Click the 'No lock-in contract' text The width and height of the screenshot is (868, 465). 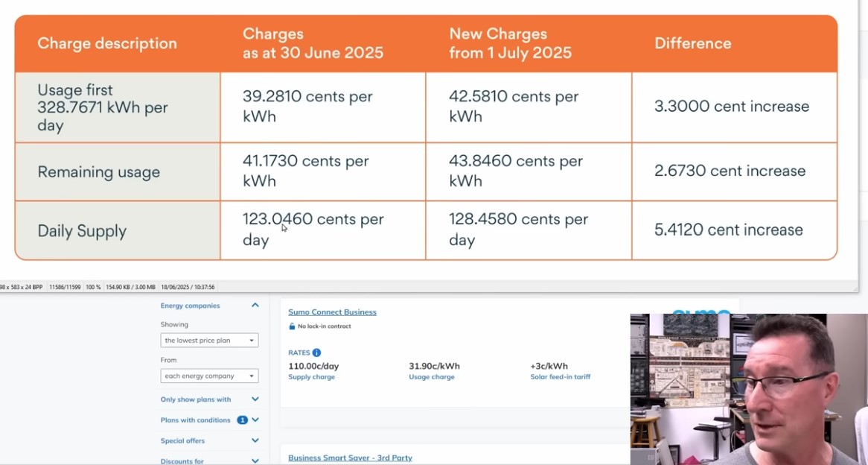click(325, 326)
